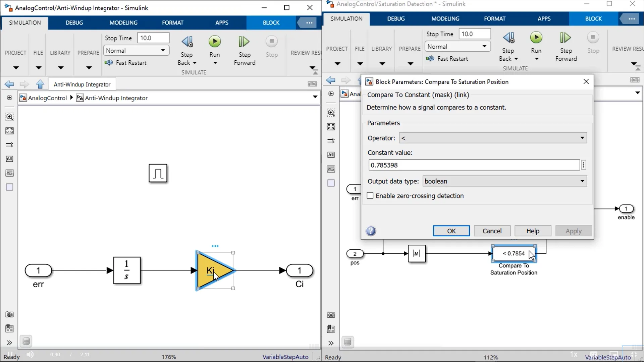
Task: Open DEBUG tab in right window
Action: [x=396, y=19]
